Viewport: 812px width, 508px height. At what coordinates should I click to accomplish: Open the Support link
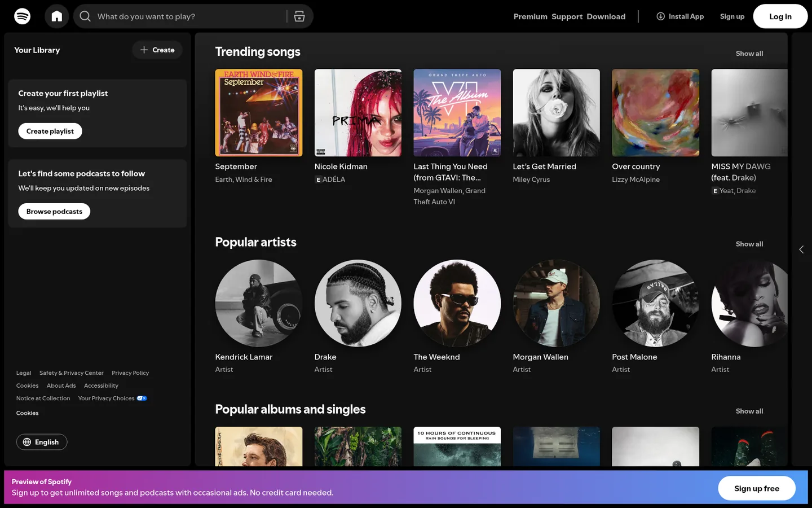[x=567, y=16]
